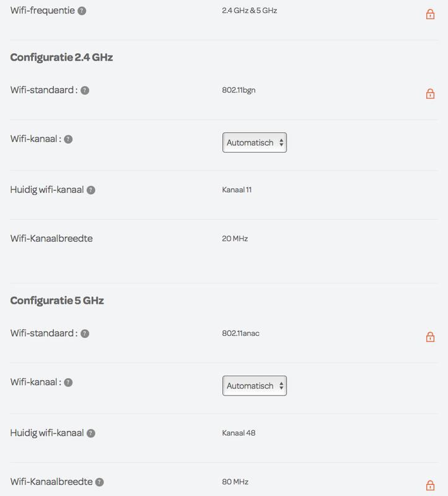Select the Kanaal 48 value text
The image size is (448, 496).
coord(239,433)
